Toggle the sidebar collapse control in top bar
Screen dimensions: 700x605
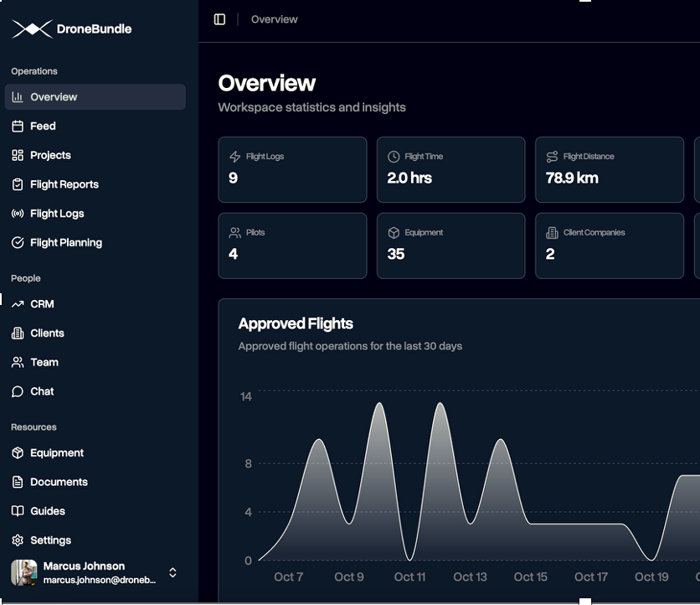point(219,18)
